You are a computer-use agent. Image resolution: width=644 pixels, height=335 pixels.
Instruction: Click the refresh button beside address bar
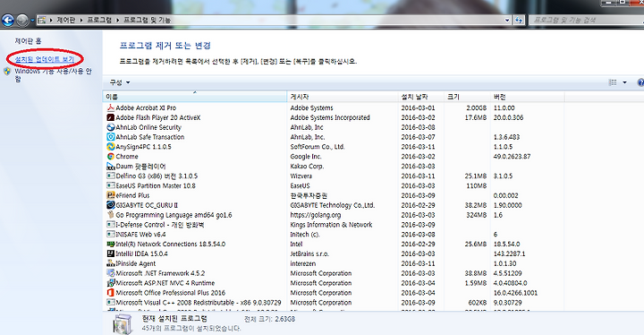(519, 20)
